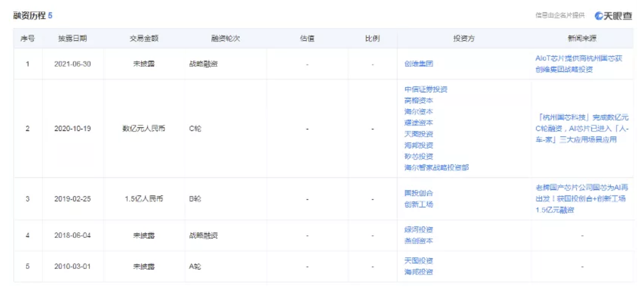Click the 比例 column header

tap(372, 39)
